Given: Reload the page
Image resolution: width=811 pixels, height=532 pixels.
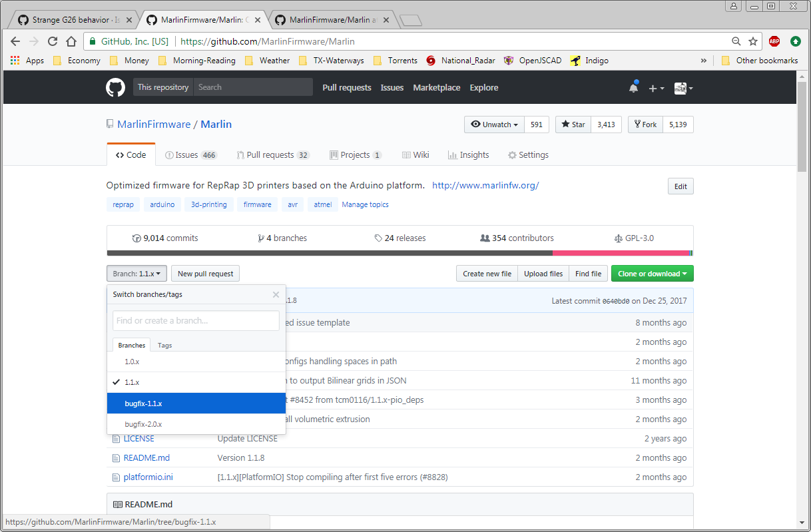Looking at the screenshot, I should [x=53, y=41].
